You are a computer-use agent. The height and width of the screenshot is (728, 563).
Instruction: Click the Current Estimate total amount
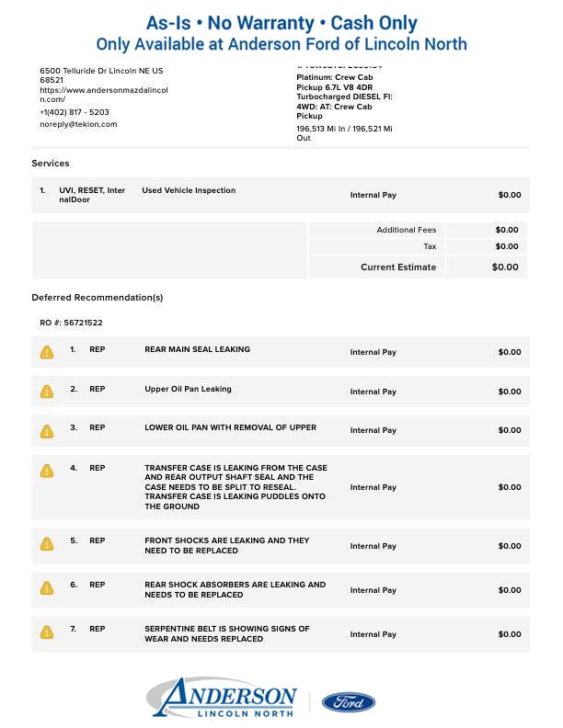tap(505, 267)
